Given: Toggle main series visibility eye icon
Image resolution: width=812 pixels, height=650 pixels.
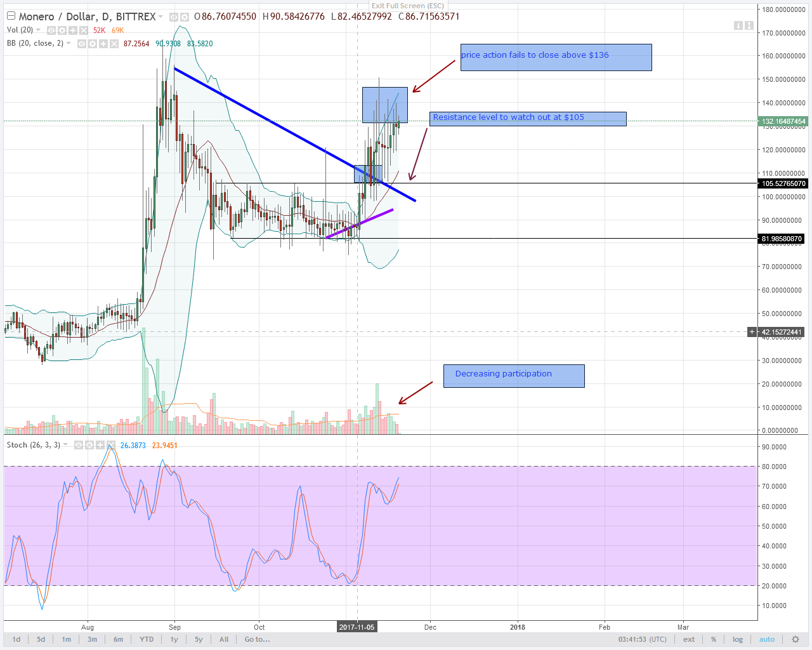Looking at the screenshot, I should [x=174, y=17].
